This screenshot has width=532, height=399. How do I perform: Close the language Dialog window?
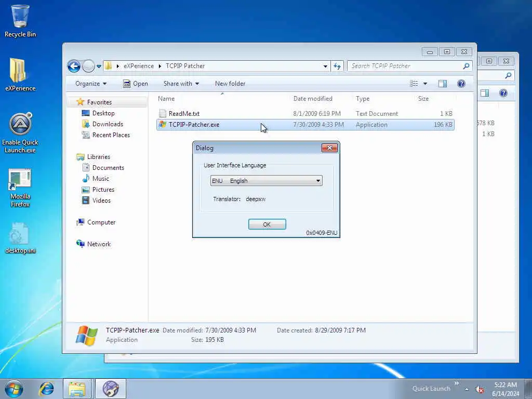click(329, 148)
